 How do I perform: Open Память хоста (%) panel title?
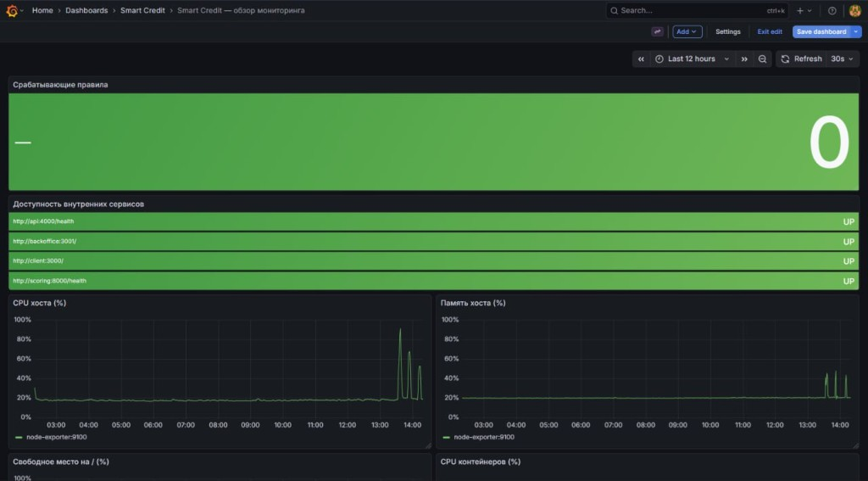473,303
